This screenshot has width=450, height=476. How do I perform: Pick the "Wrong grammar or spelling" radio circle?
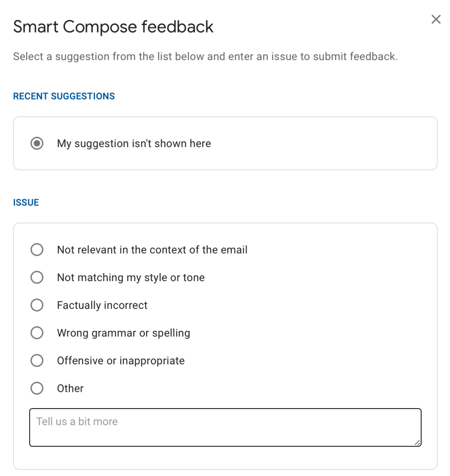tap(37, 333)
